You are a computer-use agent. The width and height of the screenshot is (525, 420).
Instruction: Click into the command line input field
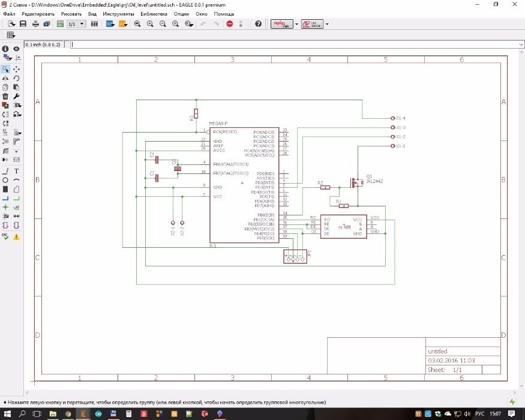point(294,44)
